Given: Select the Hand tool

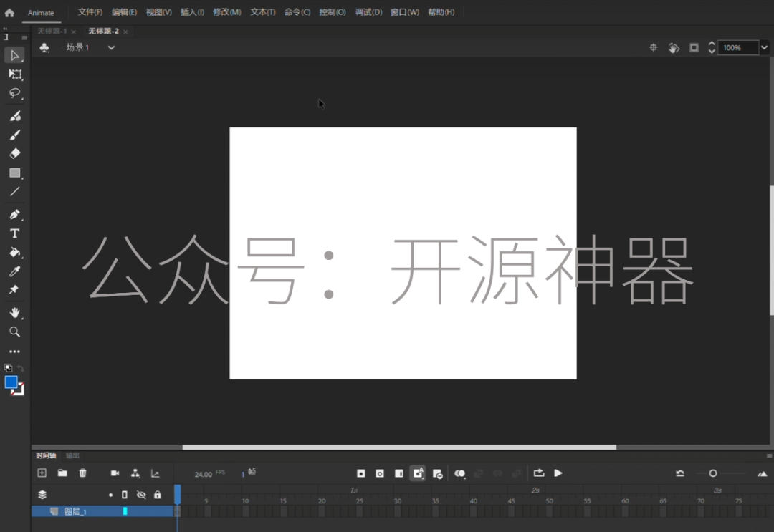Looking at the screenshot, I should pyautogui.click(x=15, y=313).
